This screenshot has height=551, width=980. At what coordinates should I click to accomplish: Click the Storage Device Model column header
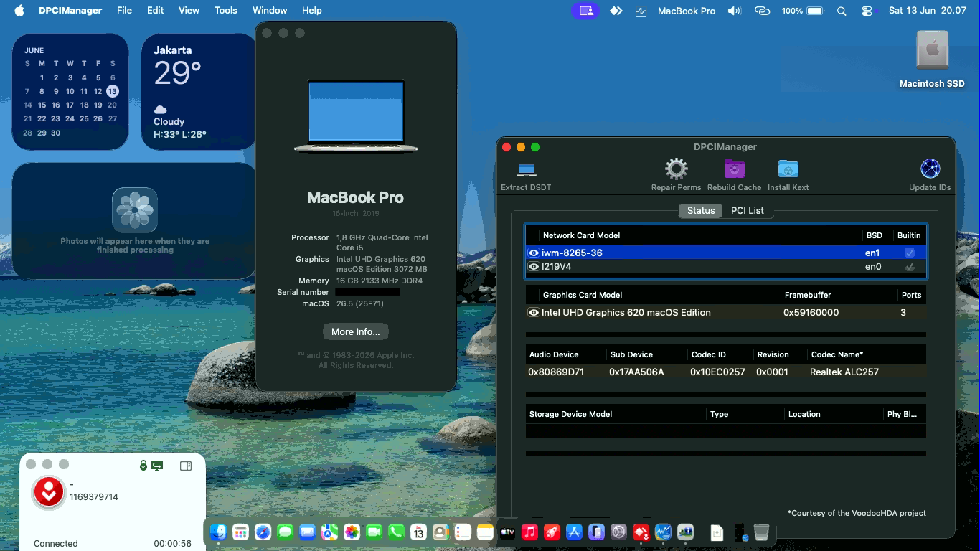pos(570,414)
